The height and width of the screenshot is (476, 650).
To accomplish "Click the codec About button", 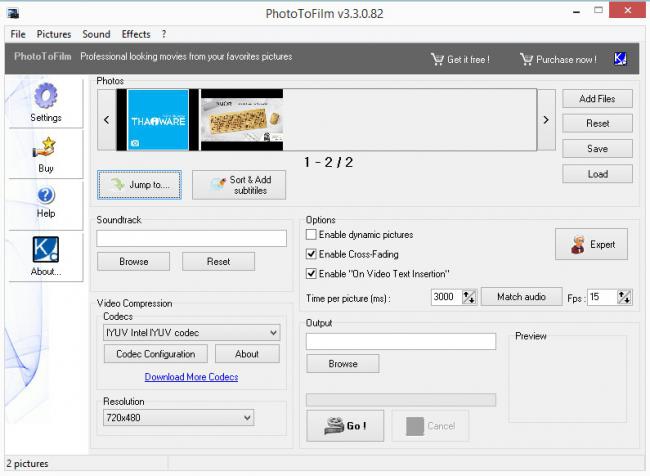I will 247,354.
